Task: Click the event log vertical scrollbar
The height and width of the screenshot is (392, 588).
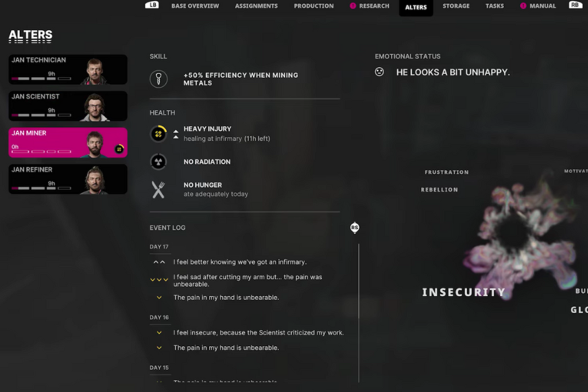Action: [x=358, y=313]
